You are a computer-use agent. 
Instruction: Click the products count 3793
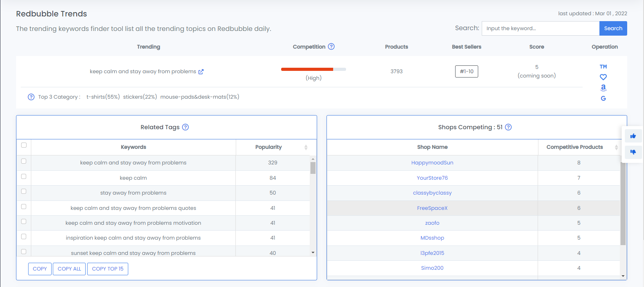pos(396,72)
